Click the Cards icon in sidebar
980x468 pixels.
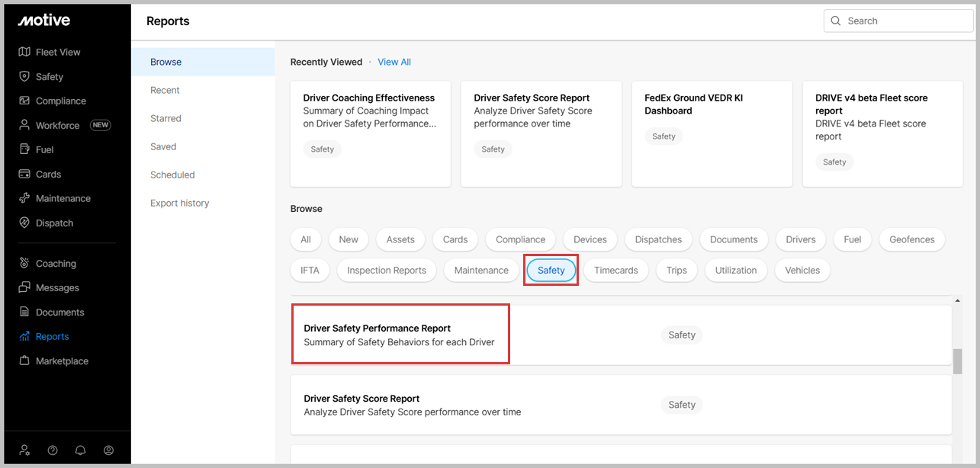pos(24,174)
